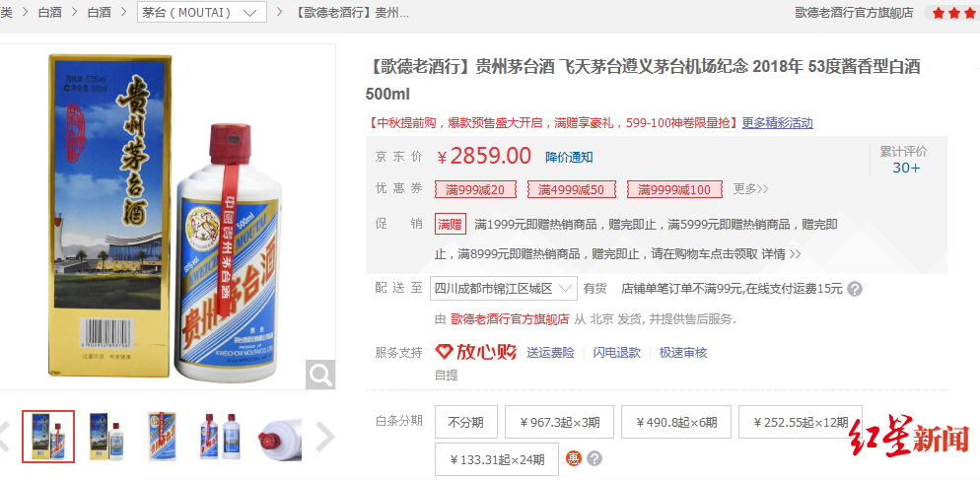Image resolution: width=980 pixels, height=480 pixels.
Task: Select ¥967.3起×3期 installment plan
Action: tap(559, 423)
